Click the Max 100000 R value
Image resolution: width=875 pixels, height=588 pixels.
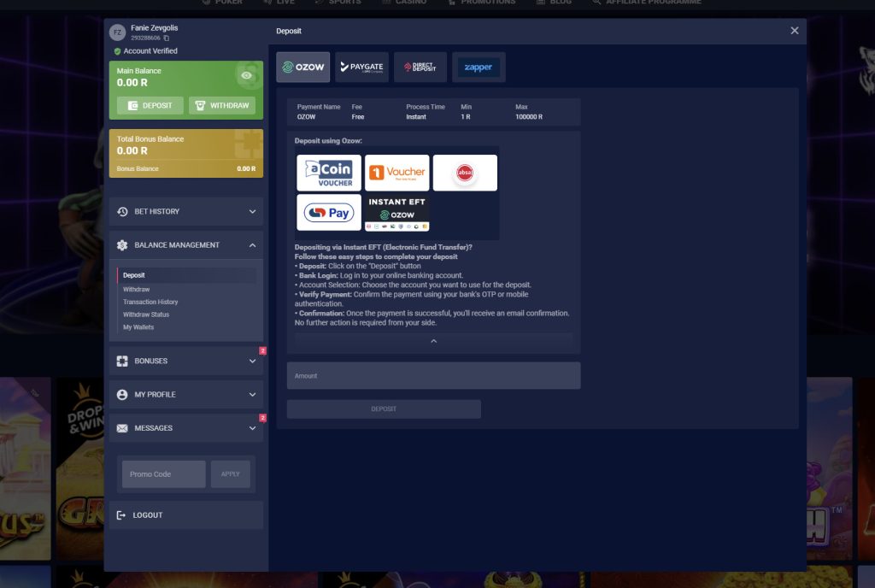[529, 116]
